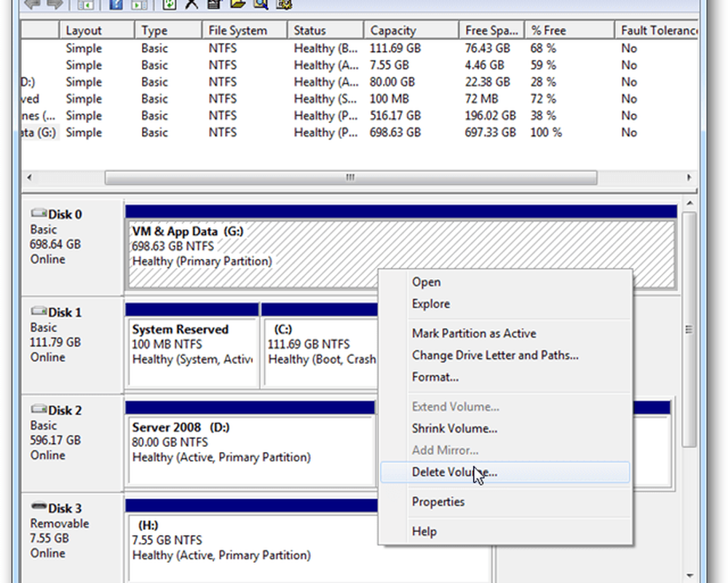Screen dimensions: 728x583
Task: Sort by the Capacity column header
Action: click(x=411, y=30)
